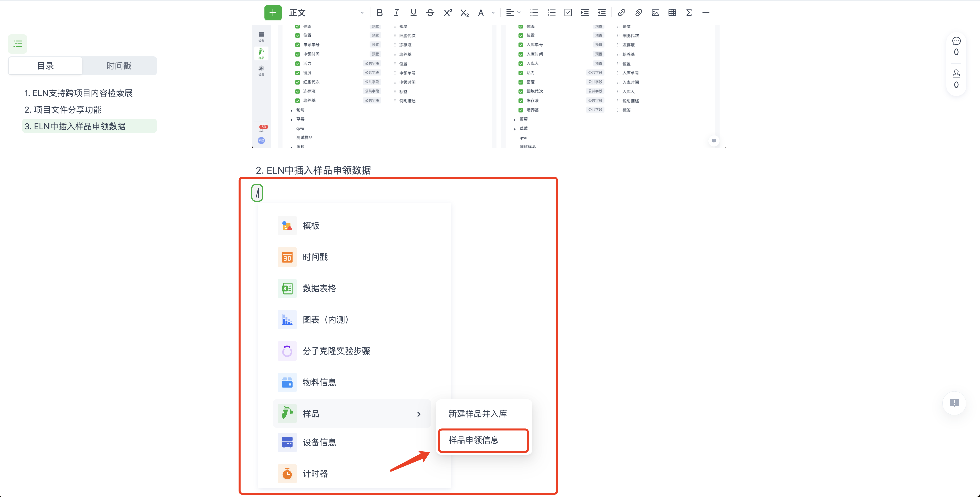980x497 pixels.
Task: Click the green plus insert button
Action: tap(273, 13)
